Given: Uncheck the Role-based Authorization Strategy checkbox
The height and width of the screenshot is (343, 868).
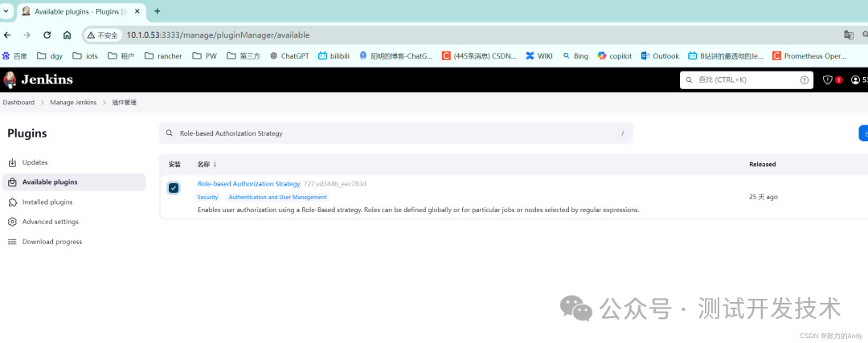Looking at the screenshot, I should pos(174,188).
